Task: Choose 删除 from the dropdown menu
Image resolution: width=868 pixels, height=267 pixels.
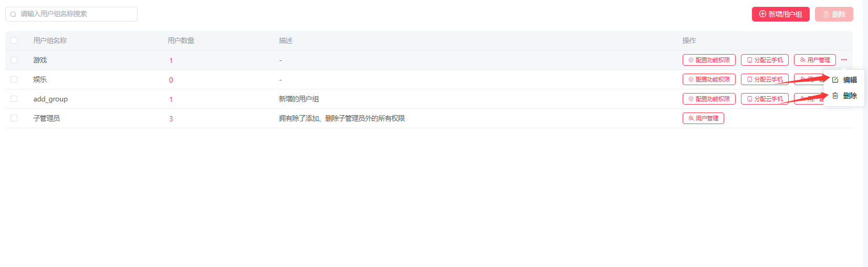Action: point(845,96)
